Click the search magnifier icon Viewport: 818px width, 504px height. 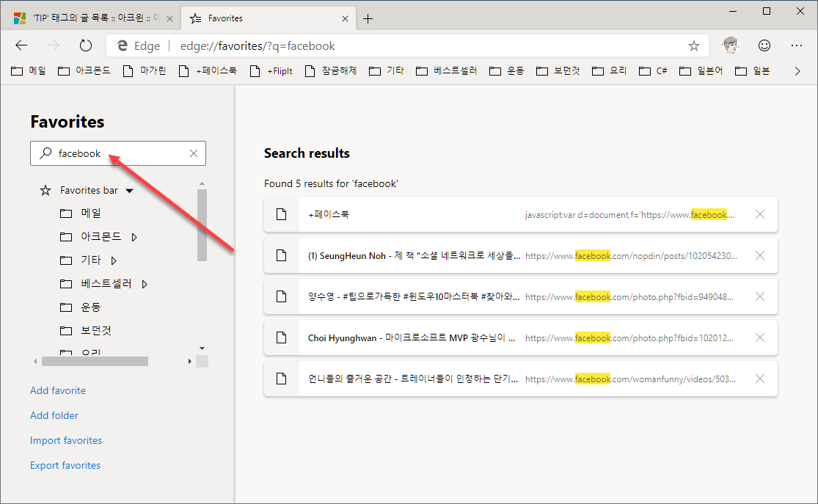(x=46, y=153)
